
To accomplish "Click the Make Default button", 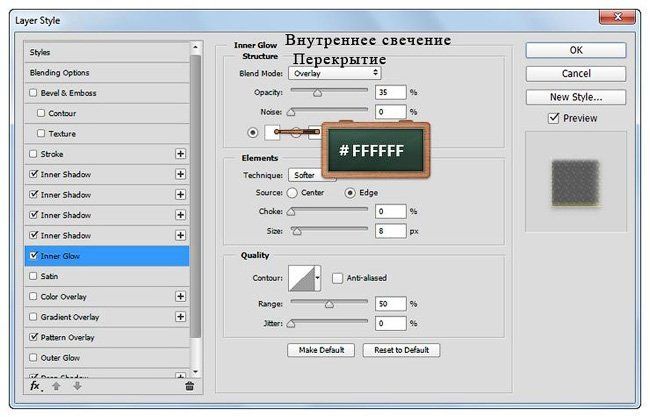I will click(x=321, y=350).
